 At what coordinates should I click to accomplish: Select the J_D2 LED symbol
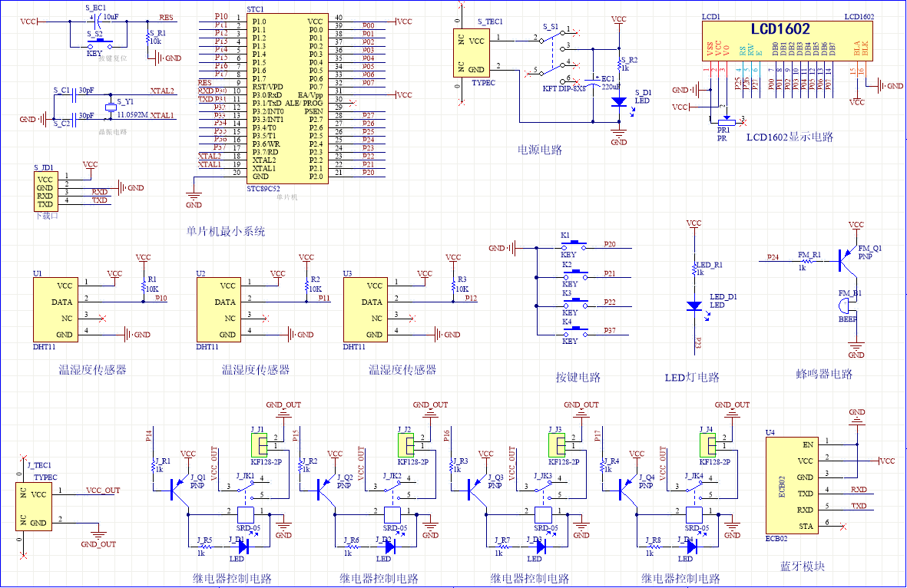point(389,546)
